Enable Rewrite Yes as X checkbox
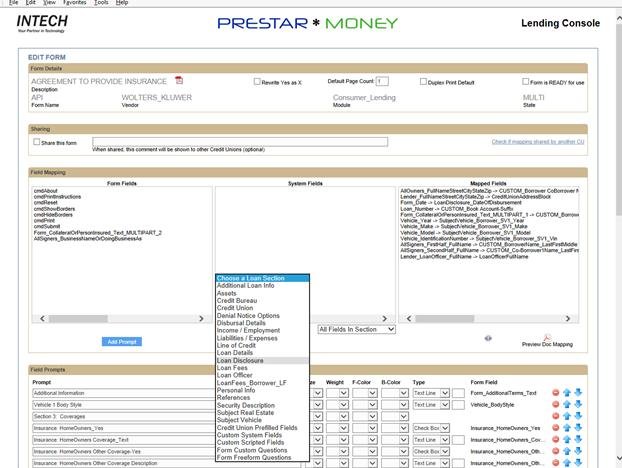Viewport: 622px width, 468px height. 257,82
